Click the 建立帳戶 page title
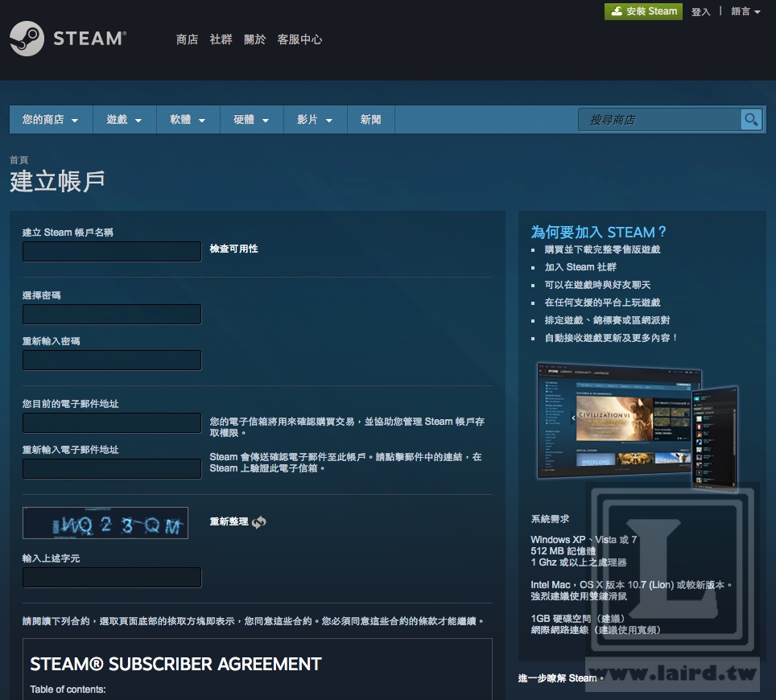 [x=57, y=181]
